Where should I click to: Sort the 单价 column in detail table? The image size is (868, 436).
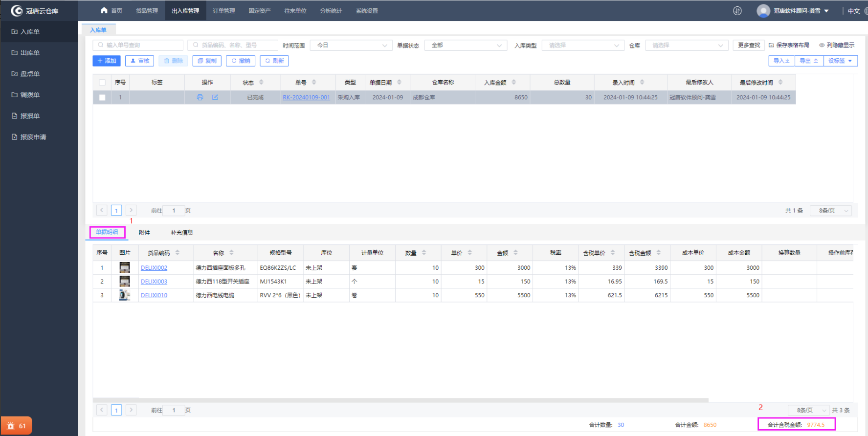point(469,253)
